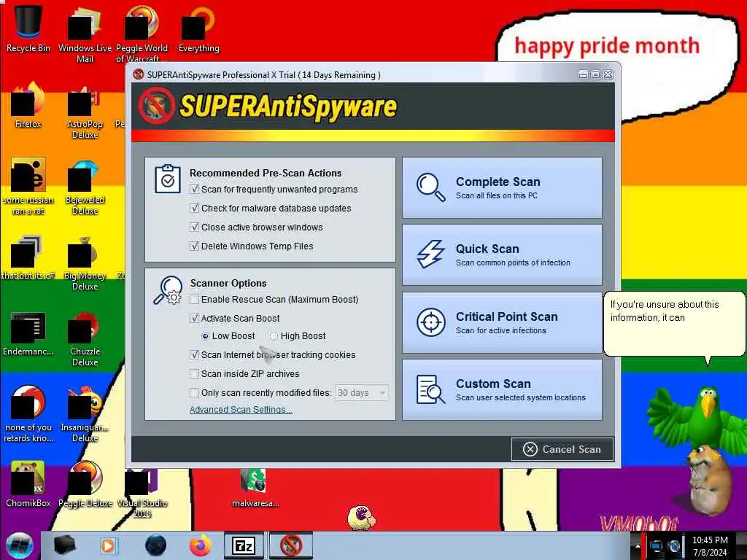Click the Scanner Options magnifier gear icon
This screenshot has height=560, width=747.
click(168, 289)
